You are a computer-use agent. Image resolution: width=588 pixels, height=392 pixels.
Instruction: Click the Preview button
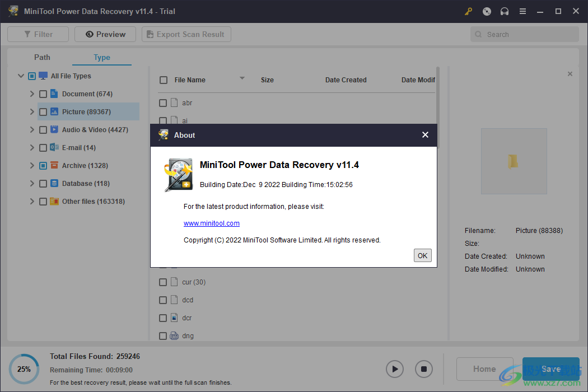click(x=105, y=34)
